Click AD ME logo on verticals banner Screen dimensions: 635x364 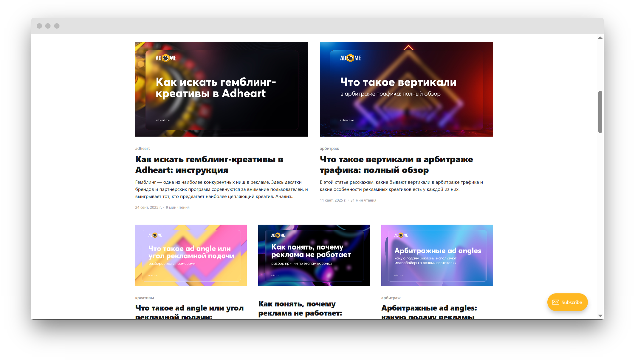coord(351,58)
